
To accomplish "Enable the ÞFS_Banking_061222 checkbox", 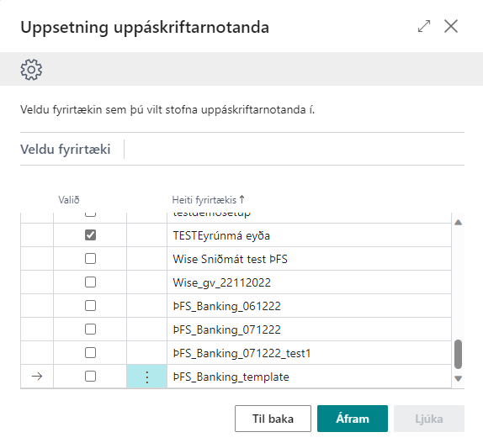I will coord(90,306).
